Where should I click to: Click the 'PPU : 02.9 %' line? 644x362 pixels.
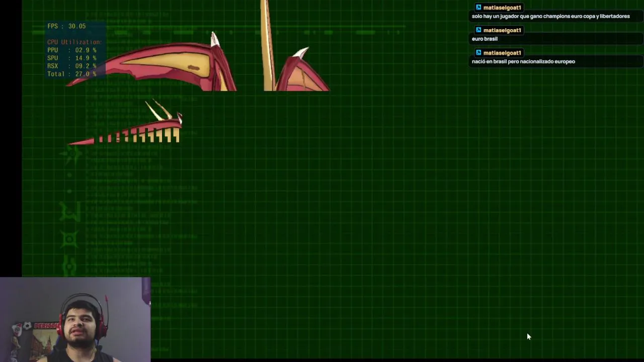click(71, 50)
